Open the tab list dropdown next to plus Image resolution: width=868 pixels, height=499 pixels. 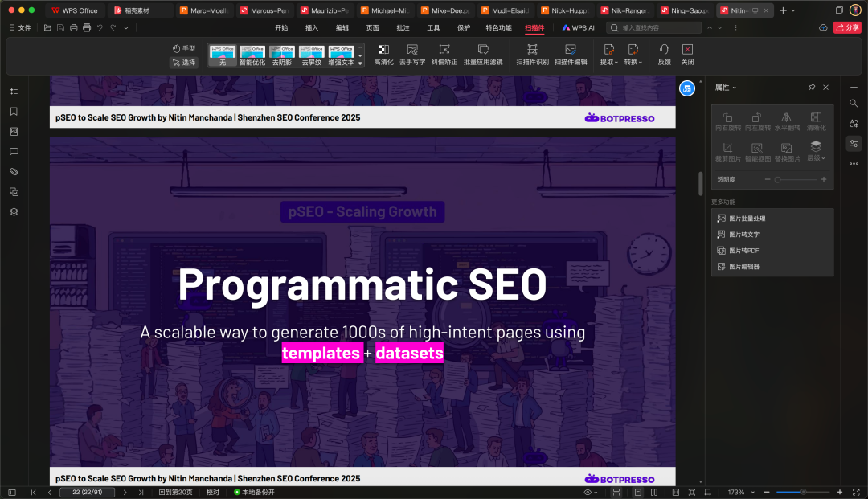click(793, 10)
